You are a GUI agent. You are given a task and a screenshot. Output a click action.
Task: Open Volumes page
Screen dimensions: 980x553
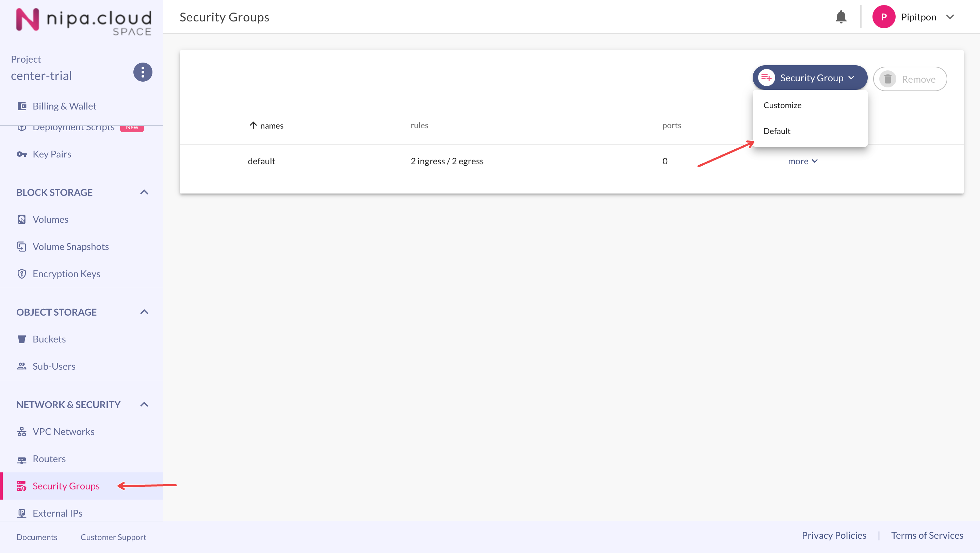50,219
